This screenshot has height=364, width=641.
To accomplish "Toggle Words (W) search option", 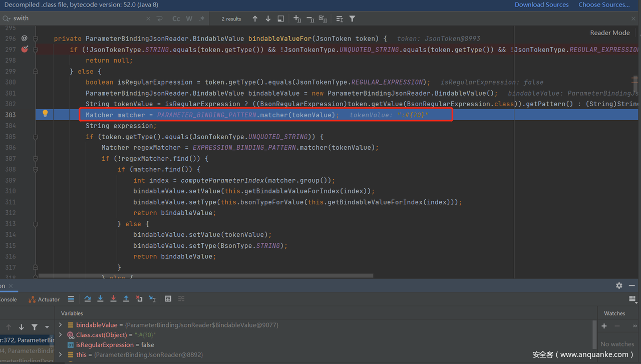I will tap(189, 19).
